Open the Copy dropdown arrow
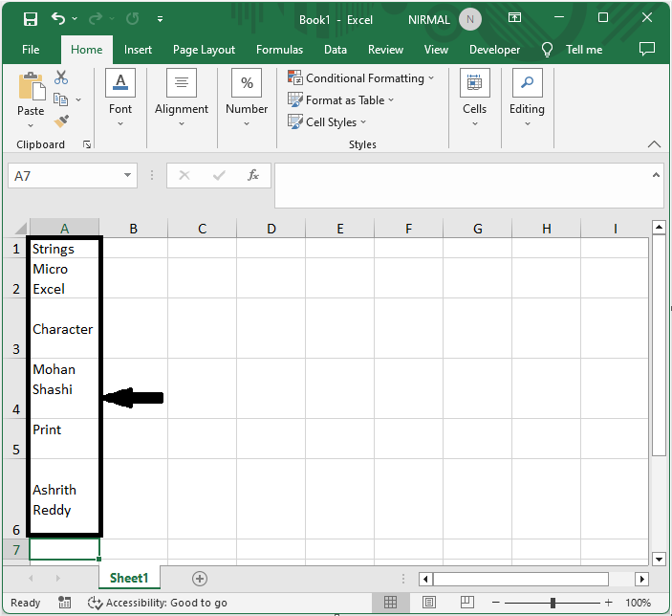The width and height of the screenshot is (672, 616). point(78,99)
